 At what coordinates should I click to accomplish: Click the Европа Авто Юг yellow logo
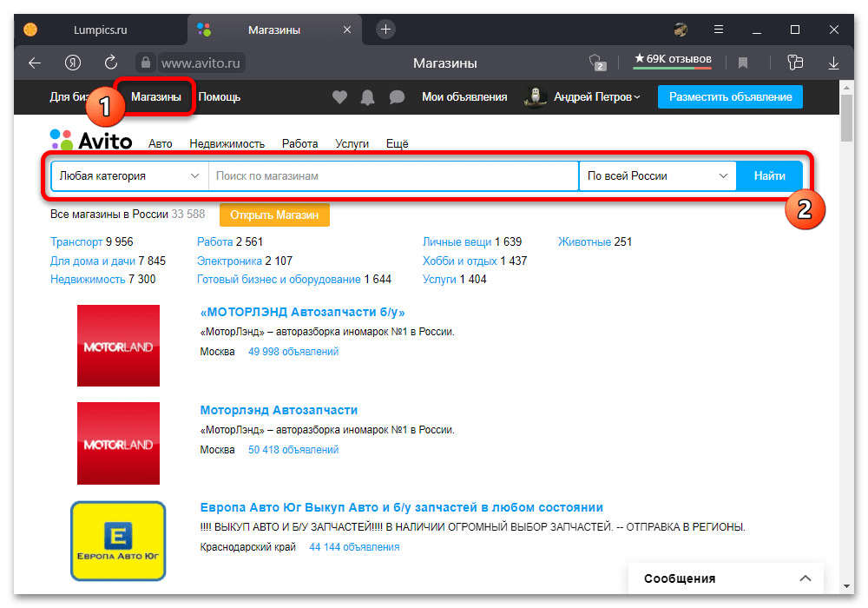[x=118, y=541]
